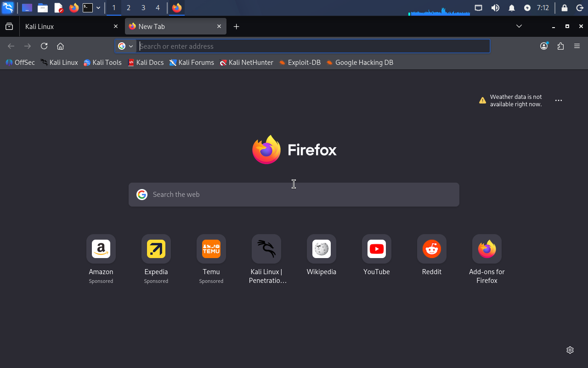Open the Reddit shortcut tile
The image size is (588, 368).
click(432, 249)
